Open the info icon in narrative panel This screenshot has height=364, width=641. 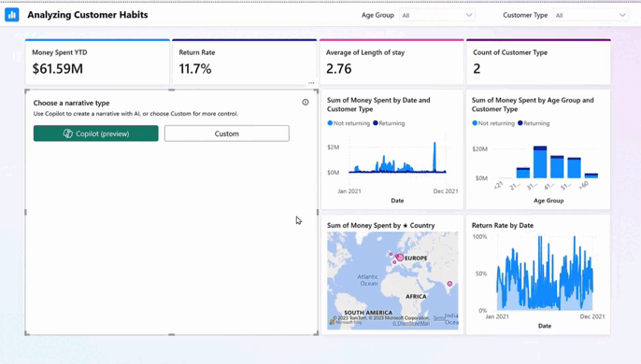pos(306,102)
